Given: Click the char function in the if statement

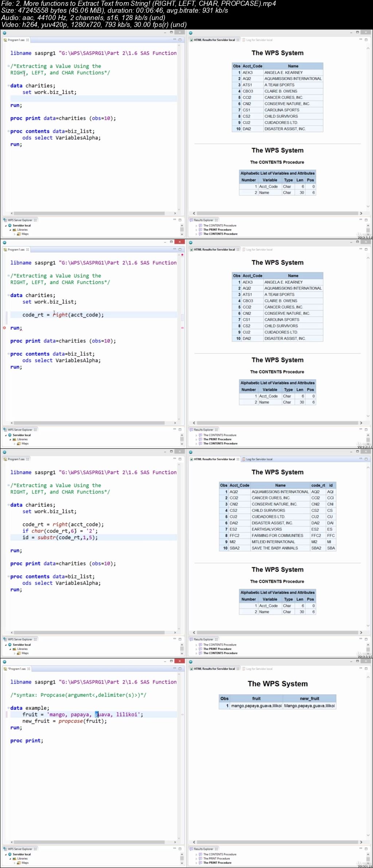Looking at the screenshot, I should tap(38, 531).
